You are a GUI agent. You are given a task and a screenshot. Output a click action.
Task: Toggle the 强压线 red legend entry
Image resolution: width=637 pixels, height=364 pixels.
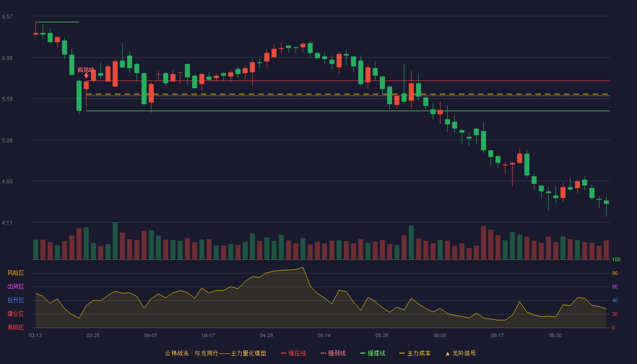293,353
